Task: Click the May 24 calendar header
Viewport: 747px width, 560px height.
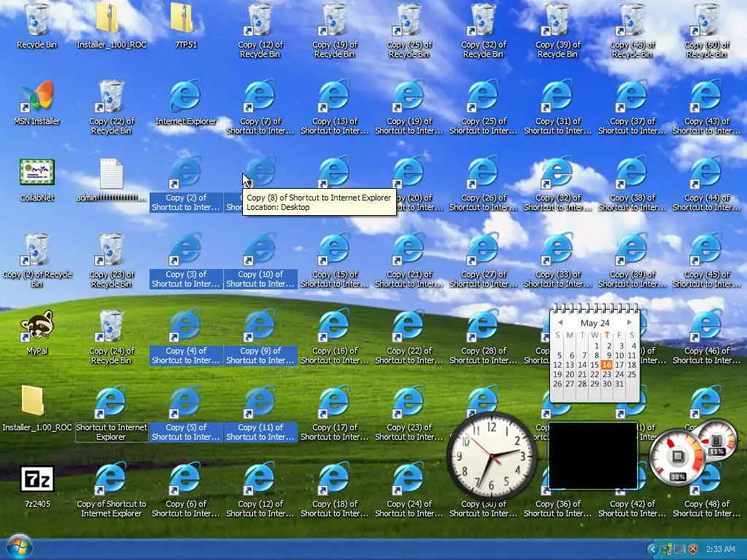Action: pyautogui.click(x=595, y=323)
